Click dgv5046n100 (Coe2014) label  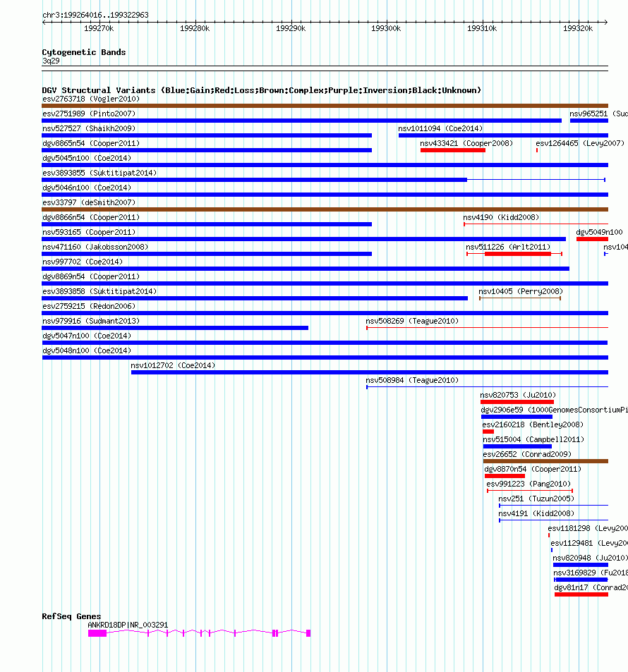click(87, 188)
